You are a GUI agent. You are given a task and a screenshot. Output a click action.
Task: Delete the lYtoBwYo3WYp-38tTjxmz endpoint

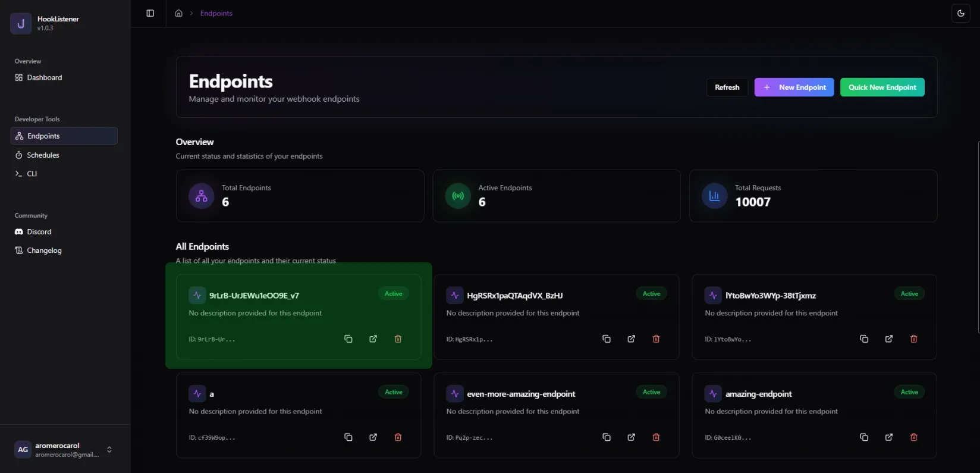[x=913, y=339]
